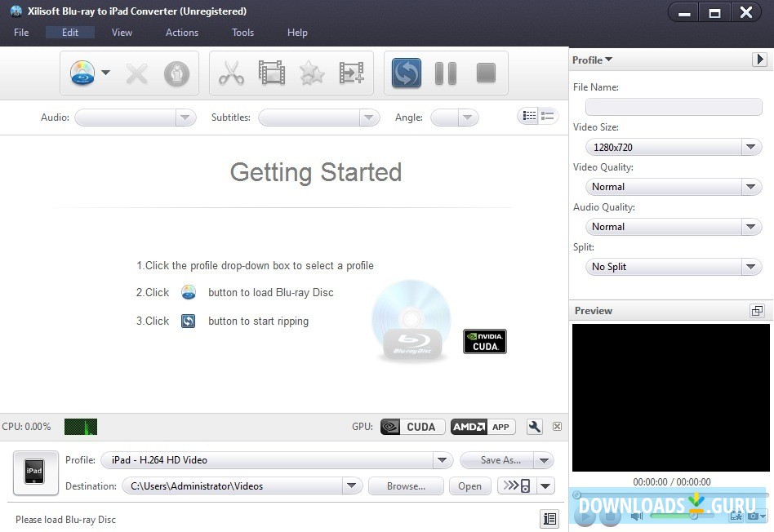
Task: Open the Split dropdown
Action: pyautogui.click(x=750, y=267)
